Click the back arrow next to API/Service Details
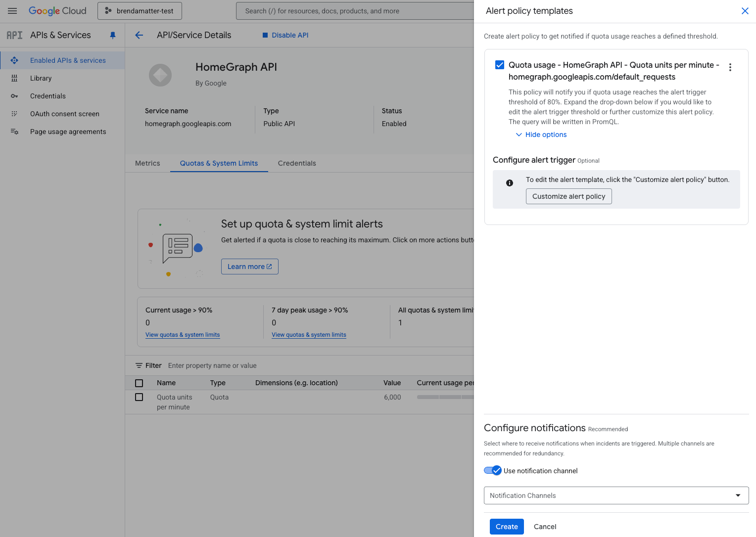Image resolution: width=756 pixels, height=537 pixels. click(x=139, y=35)
